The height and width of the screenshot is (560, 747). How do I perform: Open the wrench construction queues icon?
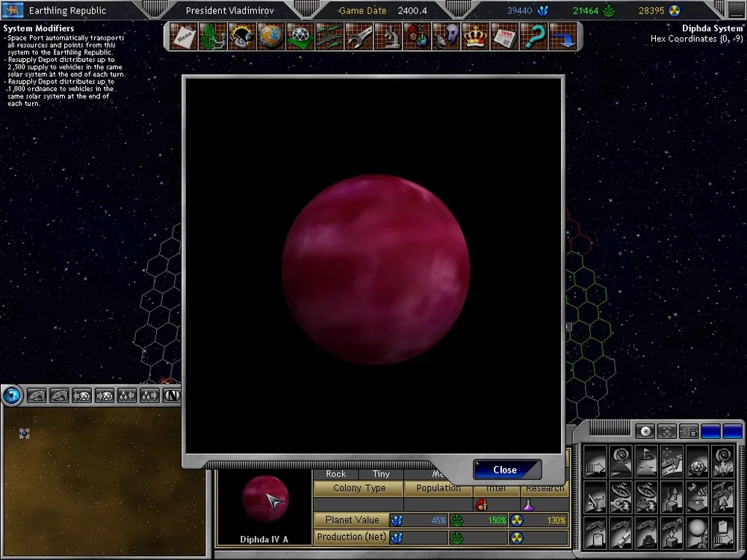tap(359, 36)
